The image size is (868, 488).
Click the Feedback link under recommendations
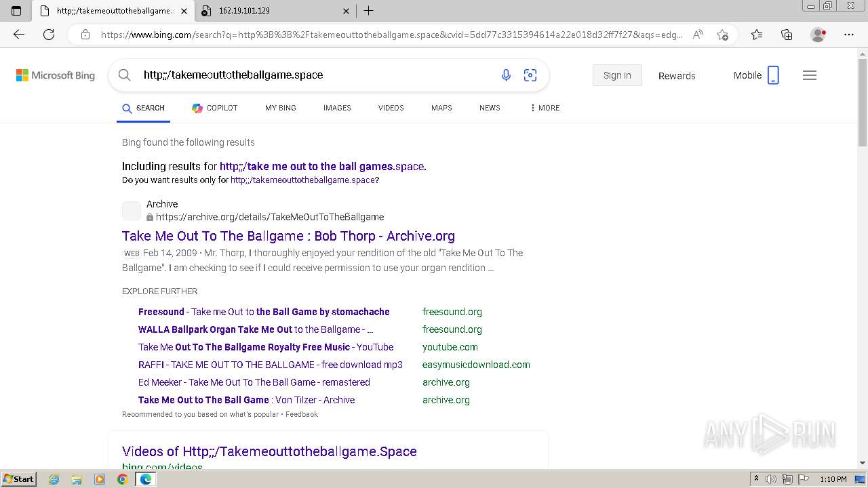302,414
